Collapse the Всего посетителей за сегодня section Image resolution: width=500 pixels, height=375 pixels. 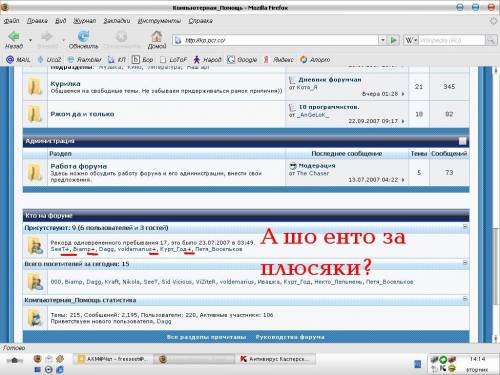pyautogui.click(x=465, y=263)
